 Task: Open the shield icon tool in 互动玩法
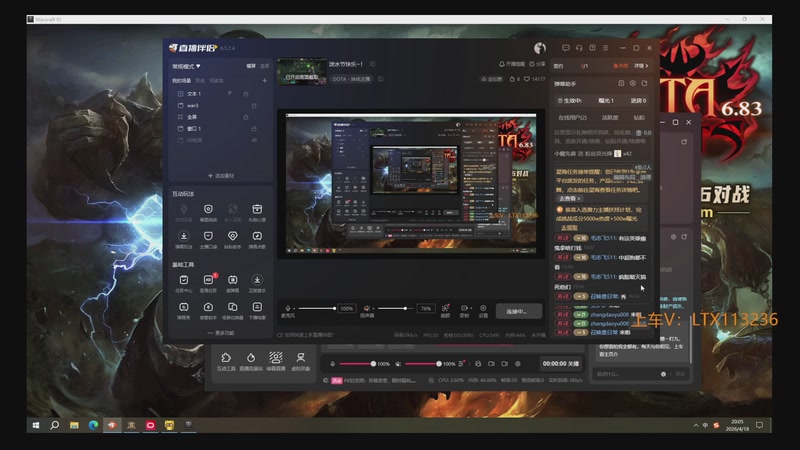click(x=208, y=209)
